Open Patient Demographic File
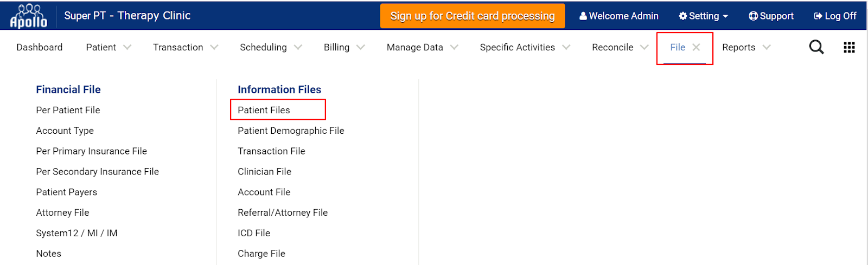 pyautogui.click(x=291, y=131)
